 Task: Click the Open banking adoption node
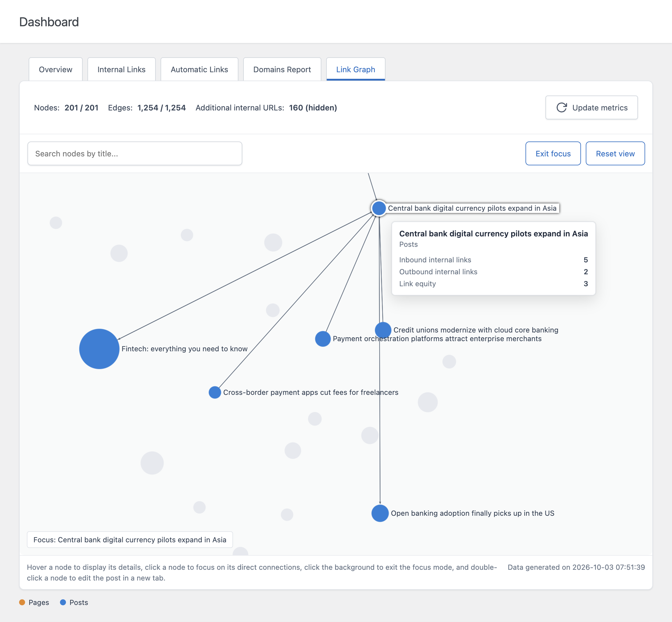(x=380, y=513)
